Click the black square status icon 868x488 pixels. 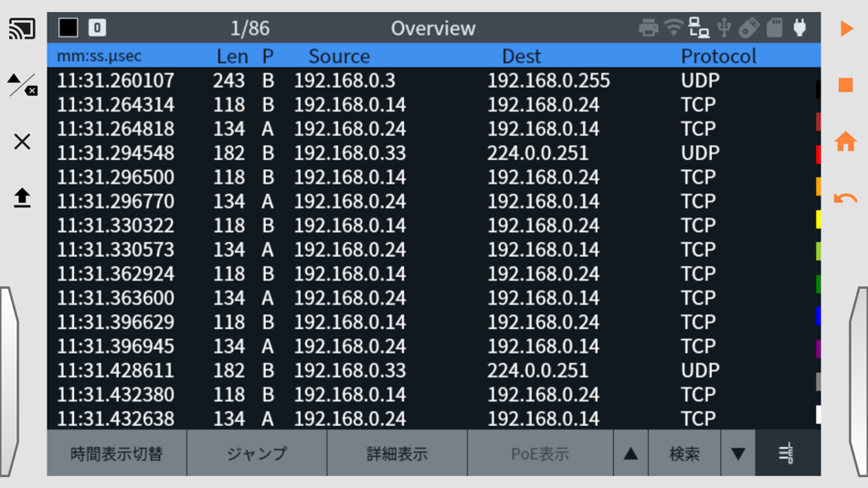point(69,27)
